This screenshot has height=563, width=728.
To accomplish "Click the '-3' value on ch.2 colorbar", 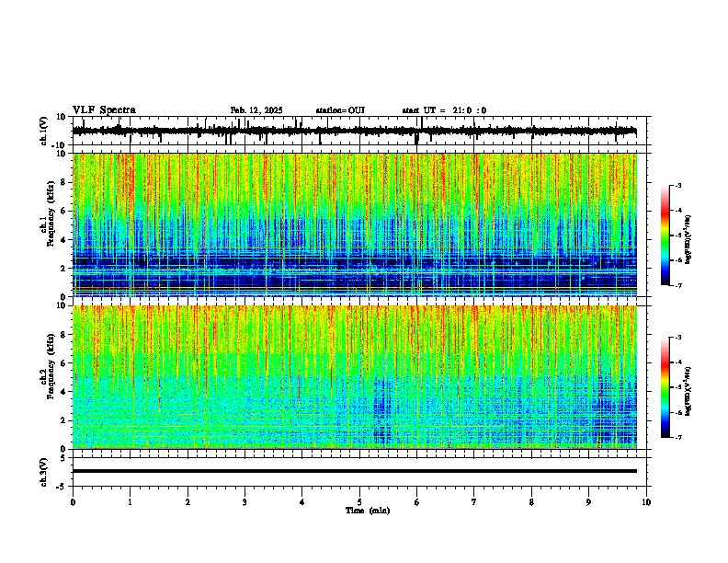I will click(677, 338).
